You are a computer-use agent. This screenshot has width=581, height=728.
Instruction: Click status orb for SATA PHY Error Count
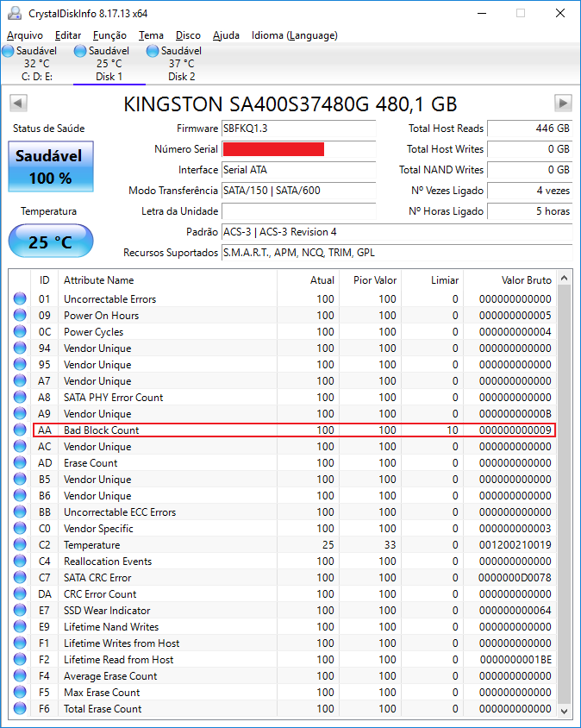pyautogui.click(x=20, y=397)
